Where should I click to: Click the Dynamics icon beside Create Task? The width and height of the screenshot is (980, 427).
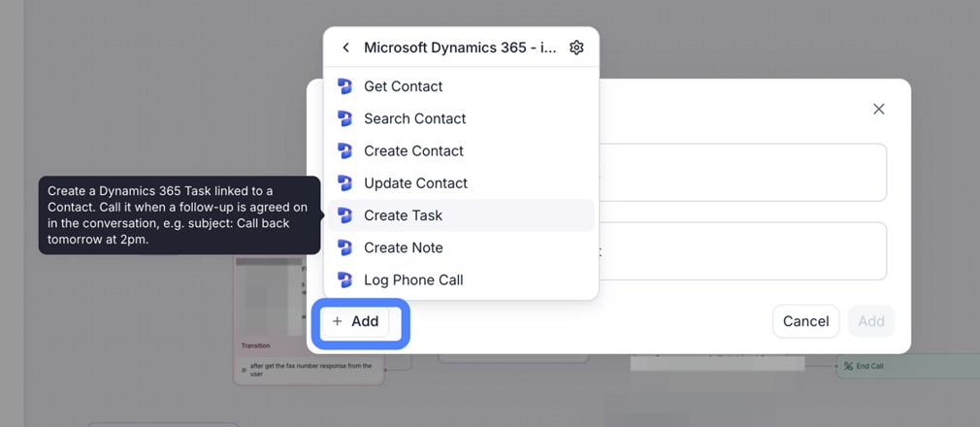344,215
